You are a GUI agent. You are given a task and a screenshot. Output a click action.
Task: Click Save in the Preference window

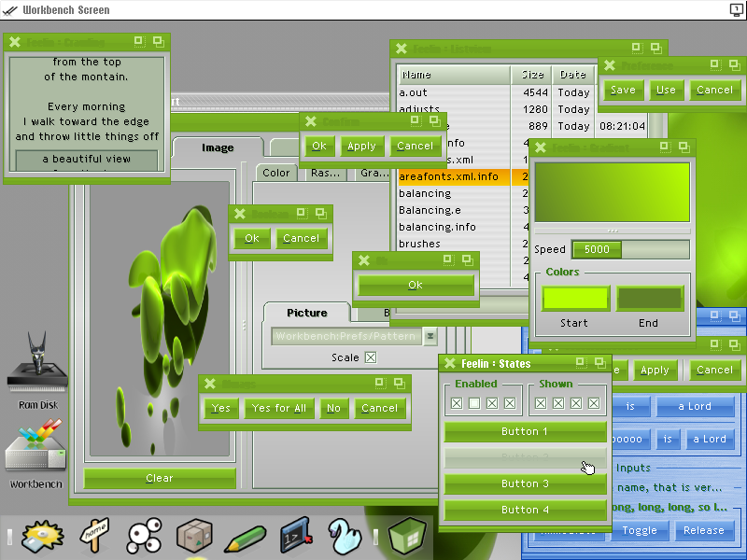click(x=623, y=90)
